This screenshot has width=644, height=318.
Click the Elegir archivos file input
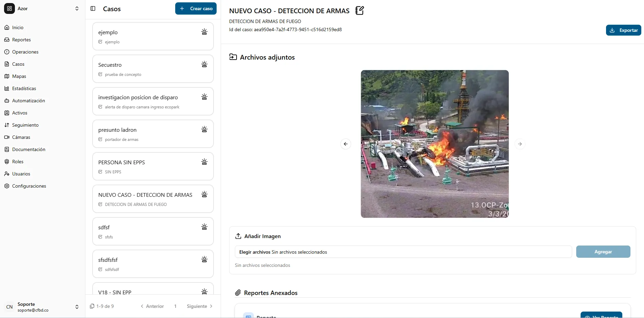pos(403,252)
